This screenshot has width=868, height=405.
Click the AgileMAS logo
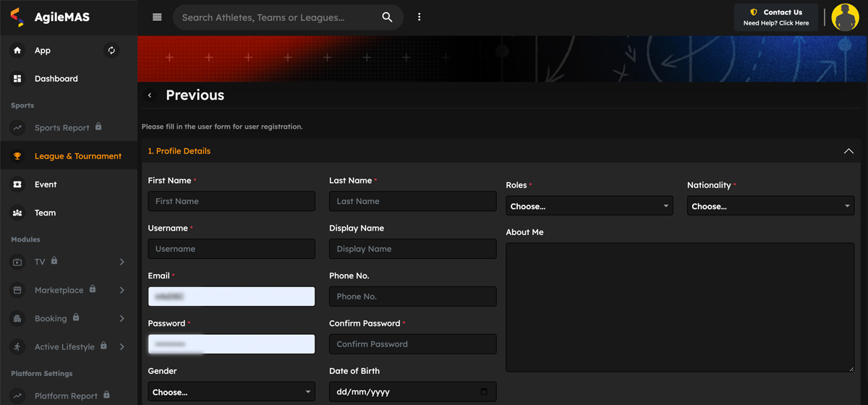tap(51, 17)
